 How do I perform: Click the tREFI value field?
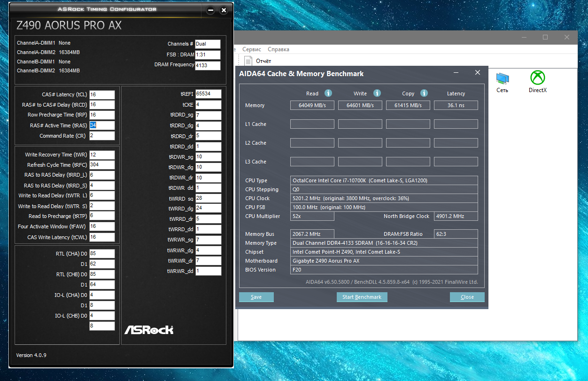pyautogui.click(x=208, y=94)
